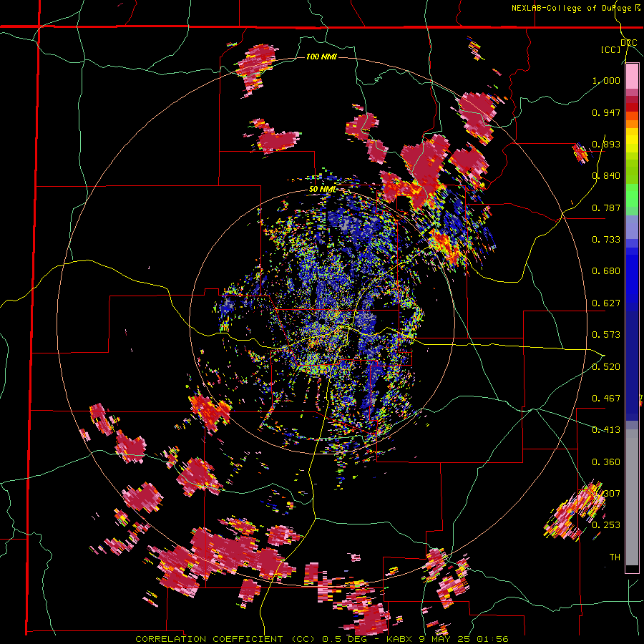Select the 0.680 scale value

[x=606, y=271]
